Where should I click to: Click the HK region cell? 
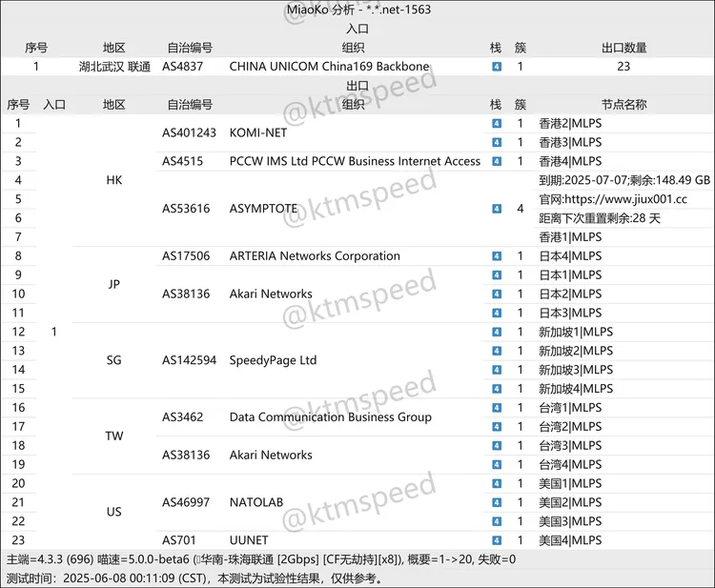(x=113, y=180)
